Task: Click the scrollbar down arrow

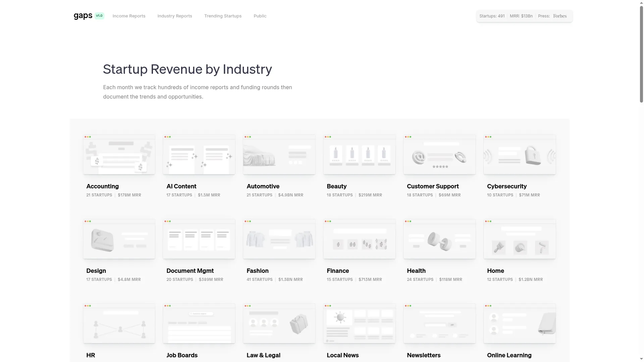Action: click(641, 359)
